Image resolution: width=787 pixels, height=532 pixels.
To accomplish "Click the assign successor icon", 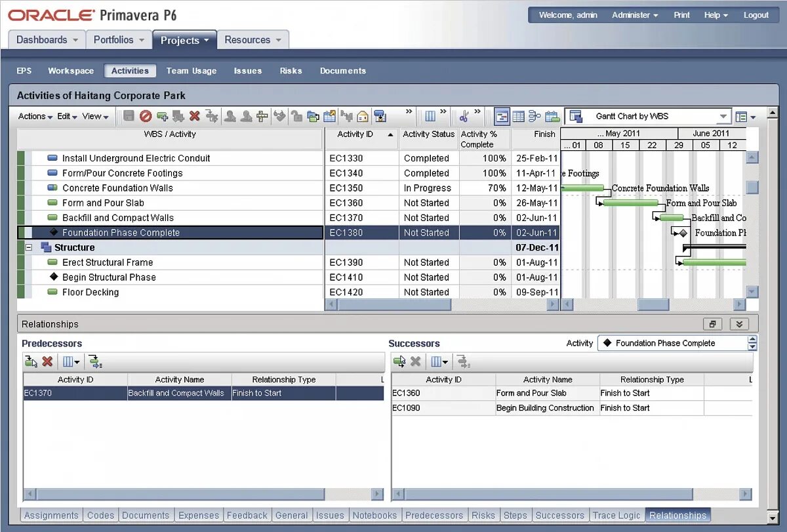I will pos(399,361).
